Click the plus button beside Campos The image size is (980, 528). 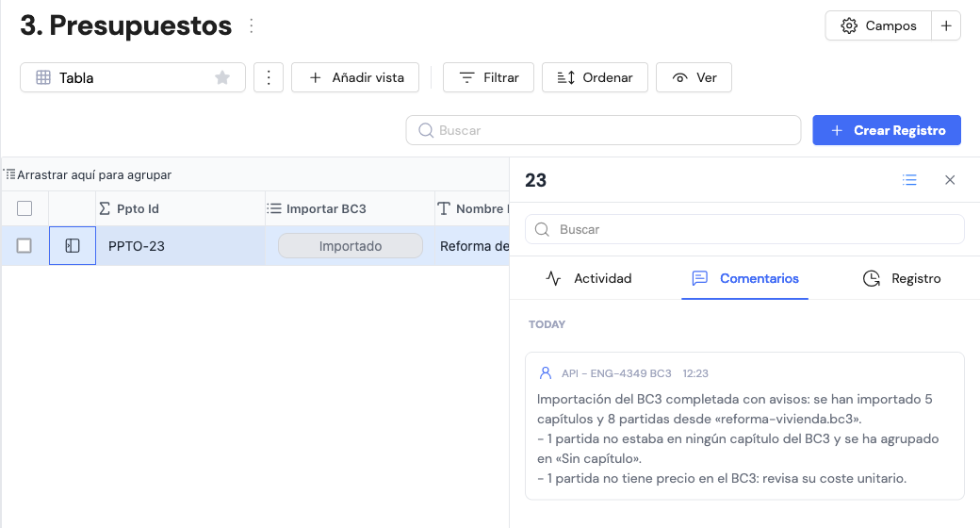946,25
